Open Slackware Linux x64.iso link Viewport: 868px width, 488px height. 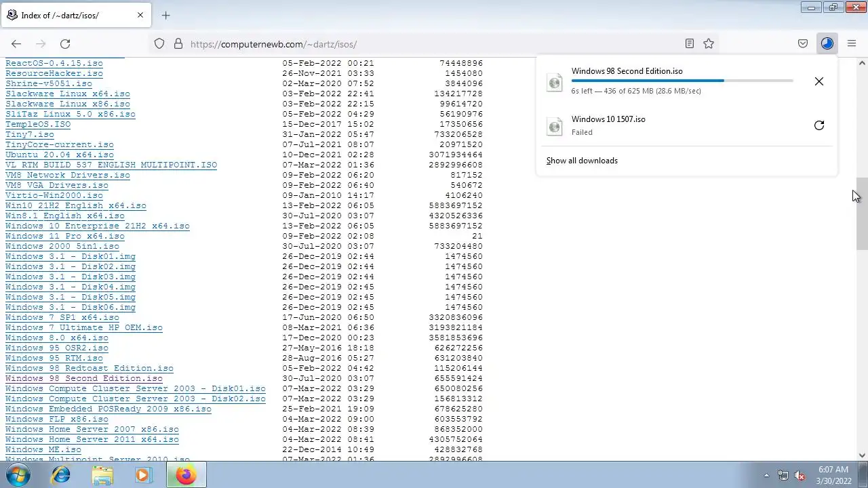[x=68, y=94]
